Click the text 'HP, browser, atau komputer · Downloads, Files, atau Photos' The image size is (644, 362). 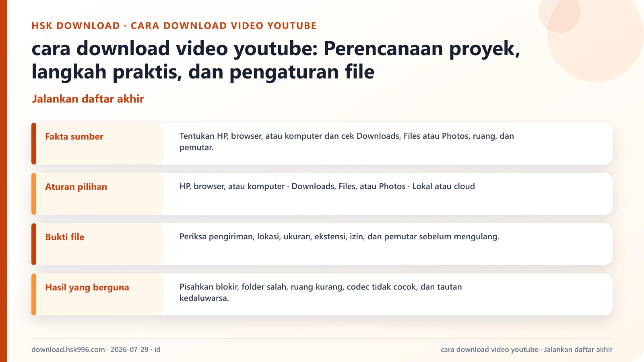[x=327, y=186]
